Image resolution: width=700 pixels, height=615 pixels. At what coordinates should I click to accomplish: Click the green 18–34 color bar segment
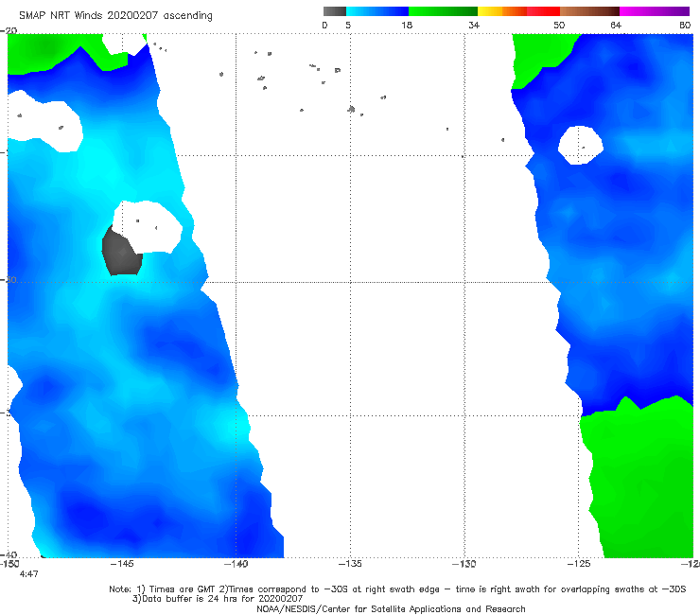444,11
